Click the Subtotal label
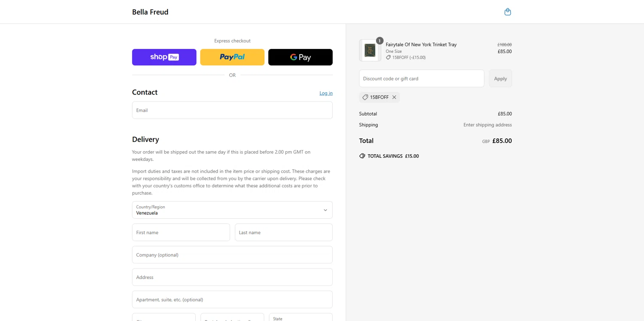This screenshot has height=321, width=644. tap(368, 114)
